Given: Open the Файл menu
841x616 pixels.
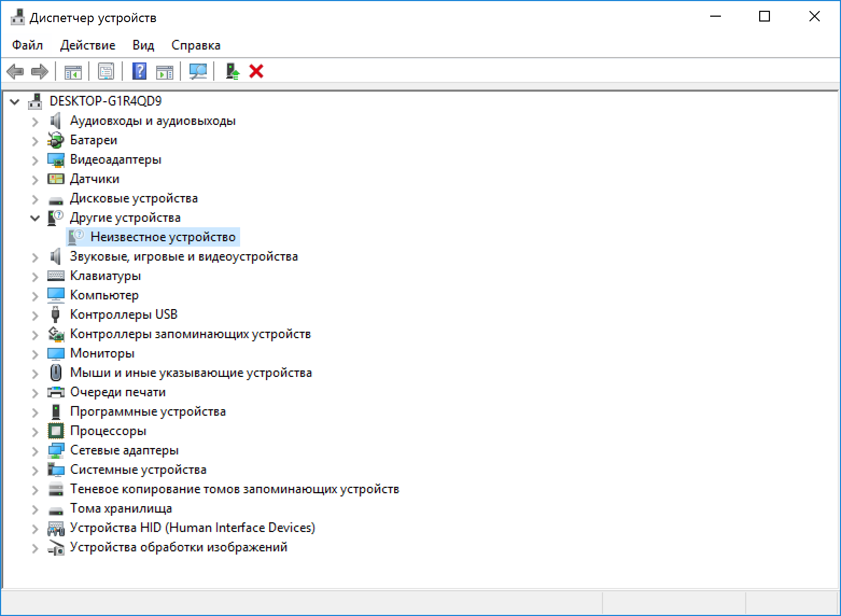Looking at the screenshot, I should (27, 45).
